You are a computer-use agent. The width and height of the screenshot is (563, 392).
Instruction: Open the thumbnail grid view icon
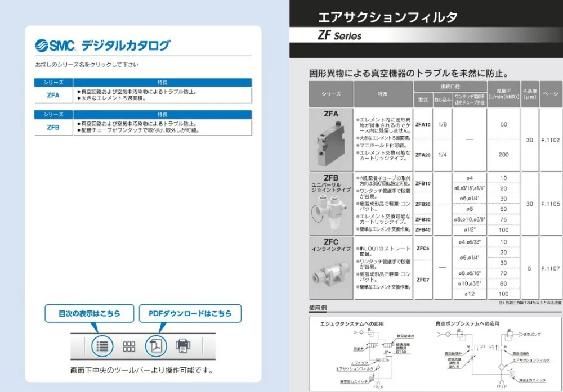pyautogui.click(x=129, y=346)
